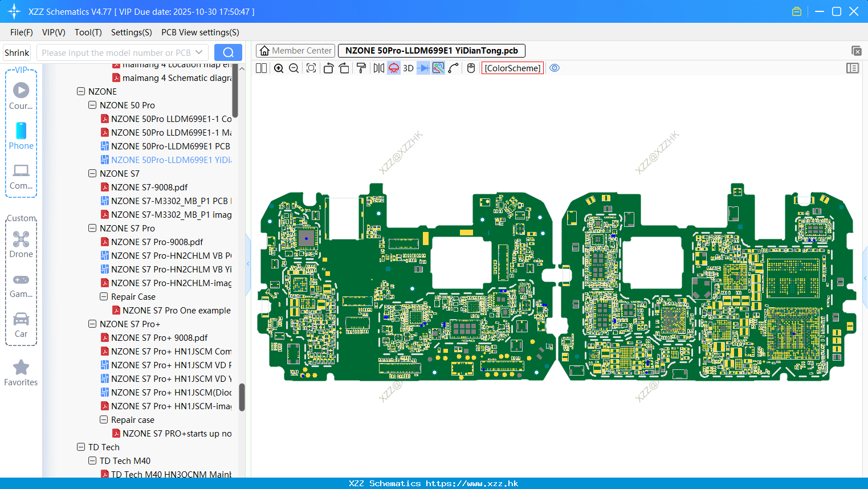Click the yellow gift icon in title bar
The height and width of the screenshot is (489, 868).
pos(797,11)
